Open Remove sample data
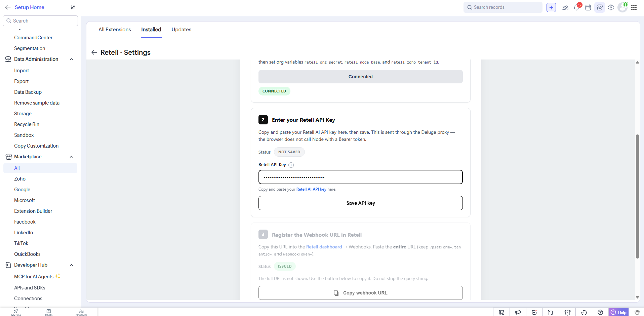Screen dimensions: 644x316 tap(37, 103)
